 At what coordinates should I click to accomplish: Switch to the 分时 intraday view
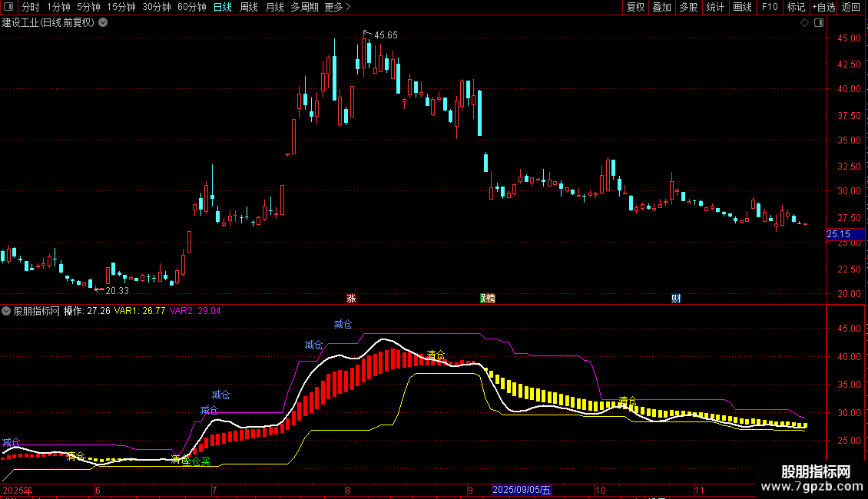point(31,7)
